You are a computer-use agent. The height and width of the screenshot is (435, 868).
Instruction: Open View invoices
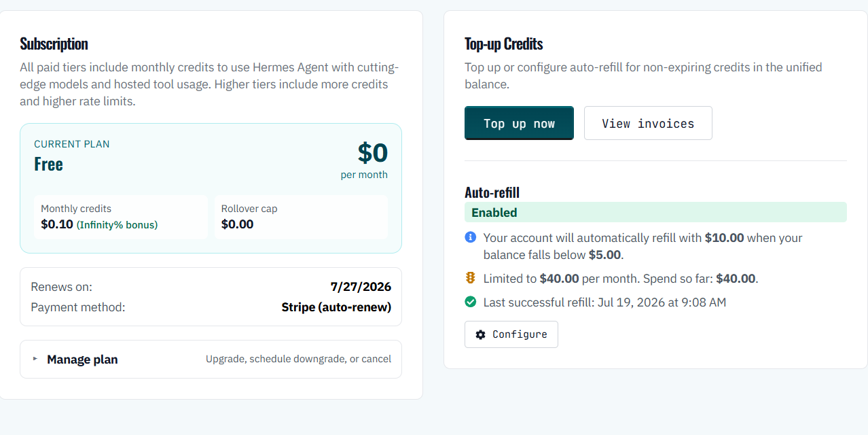[648, 123]
